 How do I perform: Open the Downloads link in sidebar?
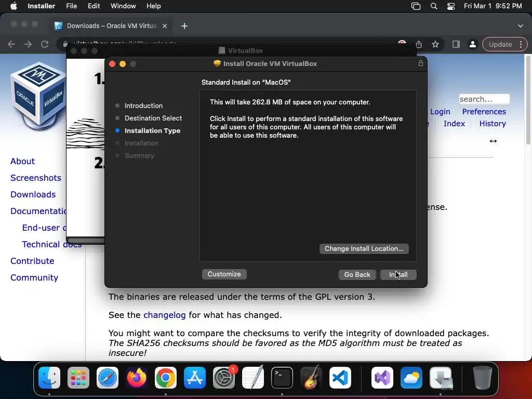pyautogui.click(x=33, y=194)
